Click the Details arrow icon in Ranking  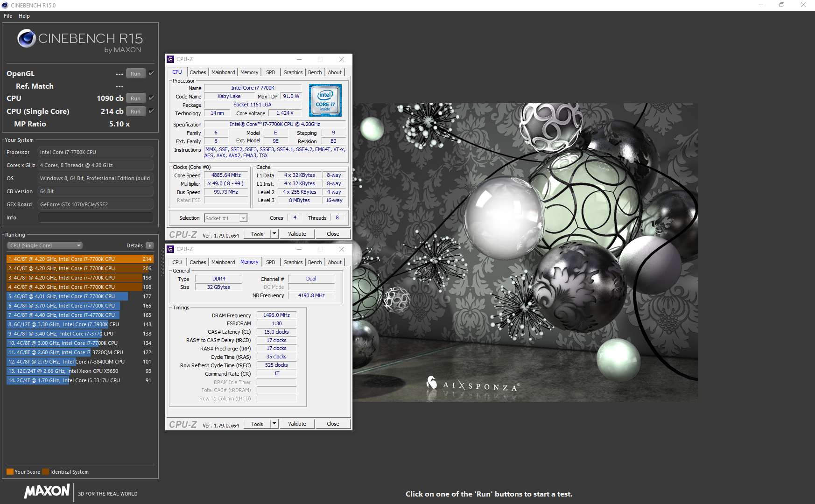coord(150,245)
